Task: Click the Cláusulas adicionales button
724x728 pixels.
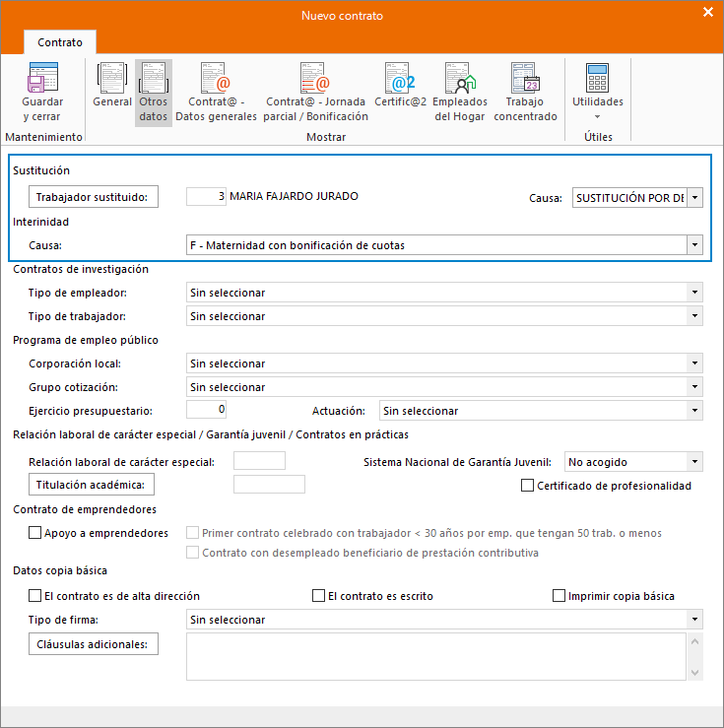Action: tap(94, 645)
